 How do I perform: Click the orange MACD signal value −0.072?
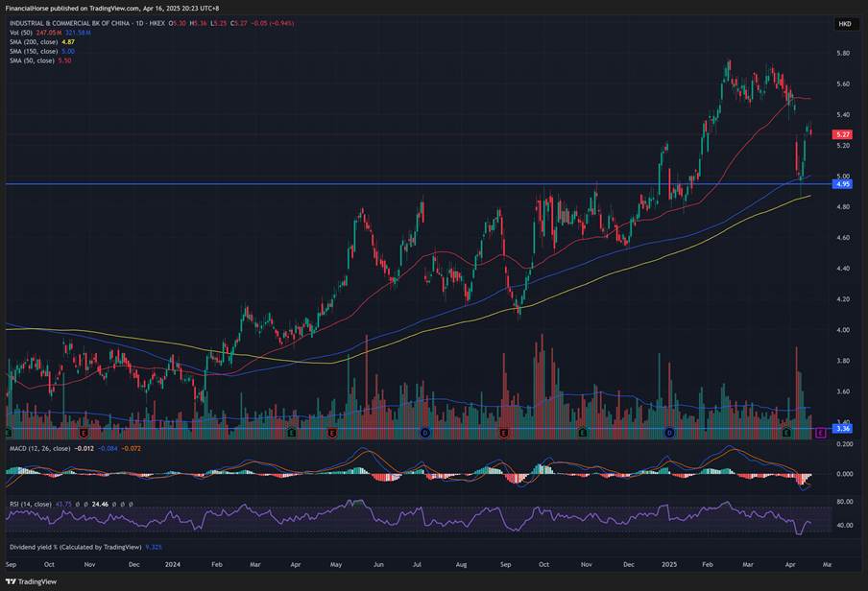click(x=132, y=448)
